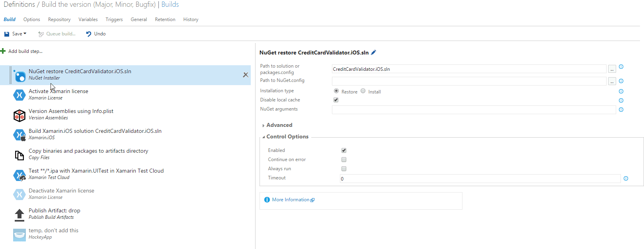Remove the NuGet restore step with X

(246, 75)
